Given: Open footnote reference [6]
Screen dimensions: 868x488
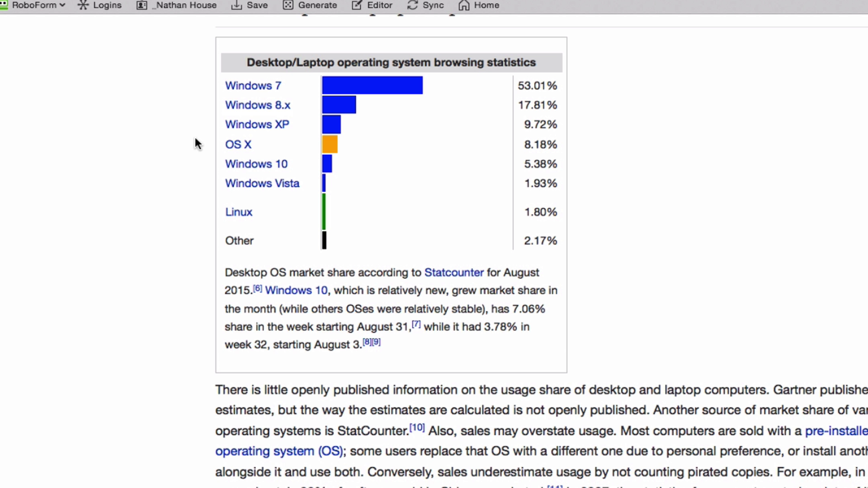Looking at the screenshot, I should coord(257,288).
